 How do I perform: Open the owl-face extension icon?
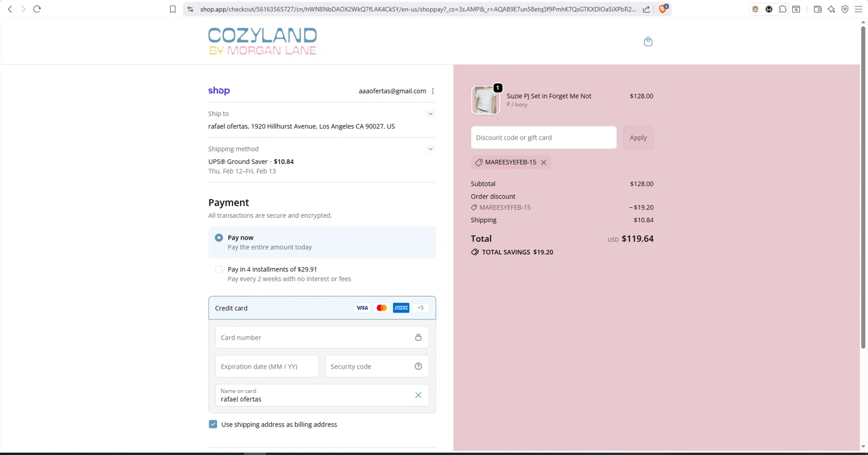tap(755, 9)
